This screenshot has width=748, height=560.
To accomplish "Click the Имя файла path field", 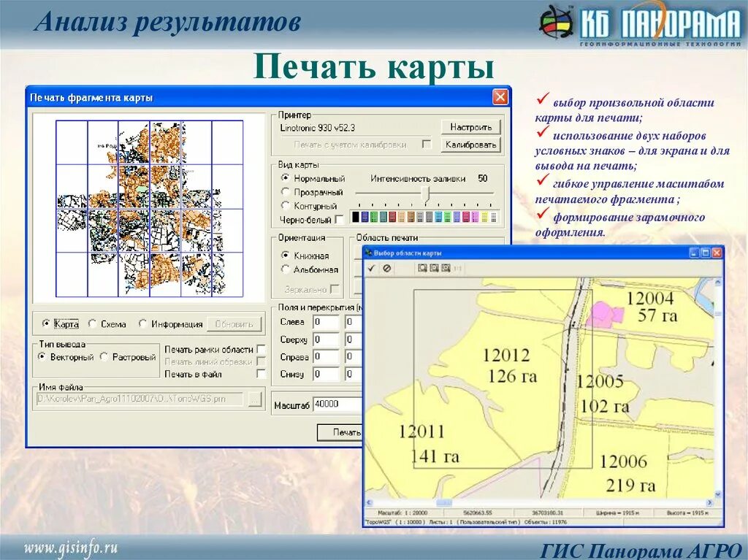I will (x=140, y=399).
